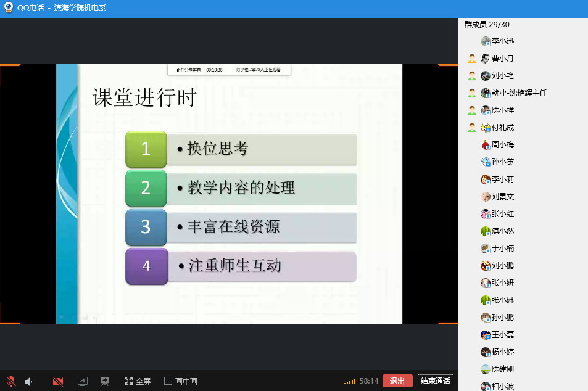Click the shared screen slide 课堂进行时
The height and width of the screenshot is (391, 588).
(x=229, y=194)
